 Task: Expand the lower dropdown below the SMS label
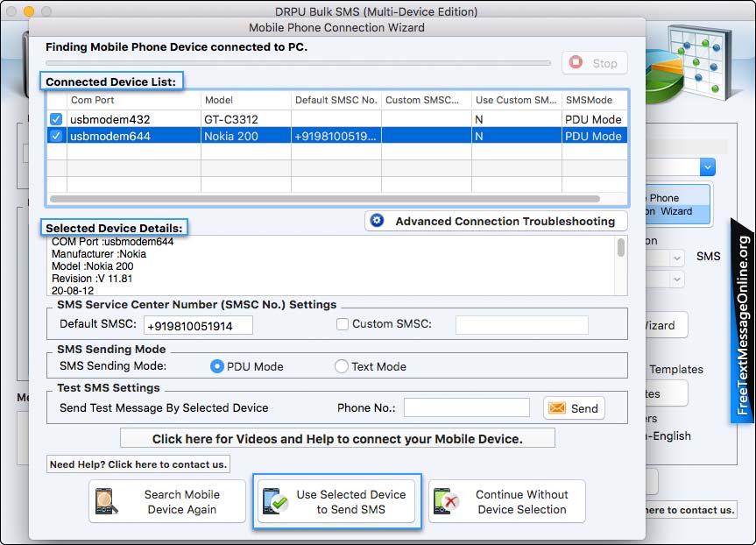coord(677,280)
